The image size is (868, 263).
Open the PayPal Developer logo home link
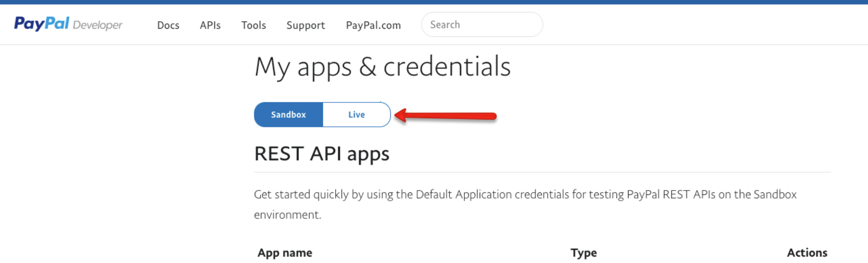(68, 24)
